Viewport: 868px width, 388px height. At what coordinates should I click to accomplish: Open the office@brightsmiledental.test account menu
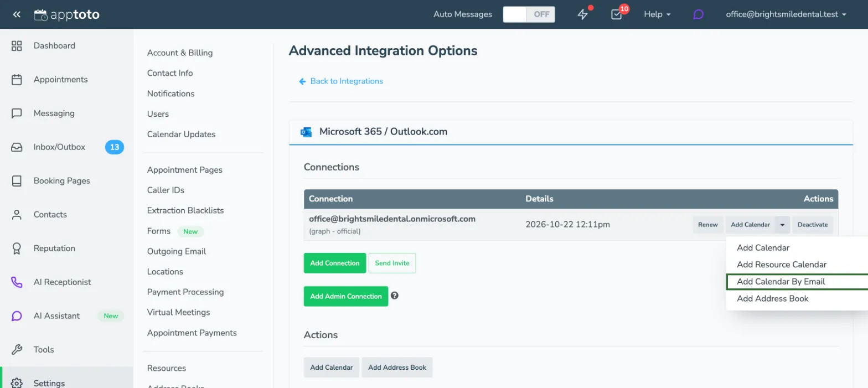pos(786,14)
